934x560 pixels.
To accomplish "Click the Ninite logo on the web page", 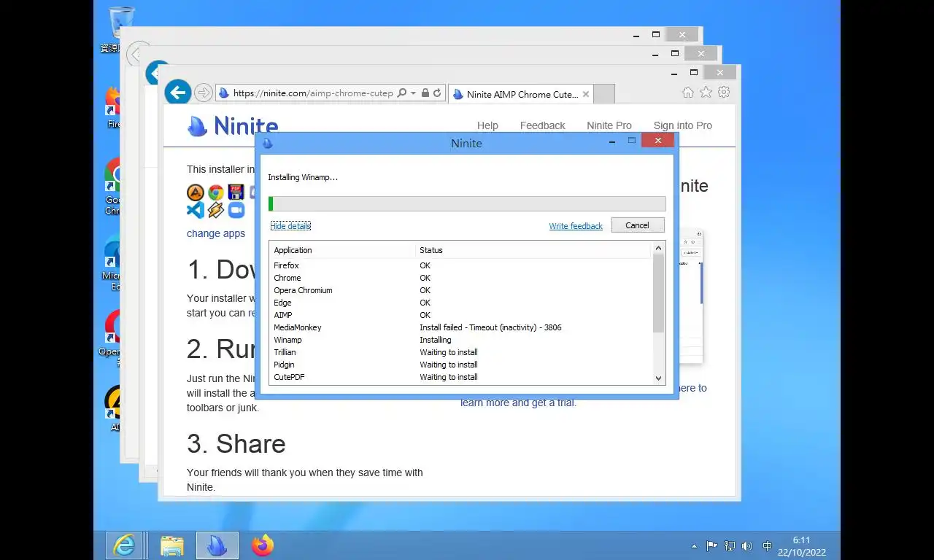I will pos(233,126).
